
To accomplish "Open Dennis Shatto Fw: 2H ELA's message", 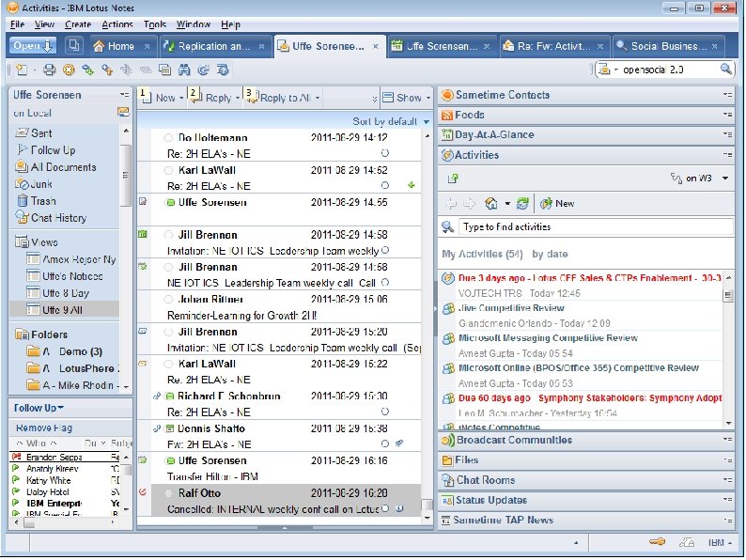I will [x=286, y=436].
